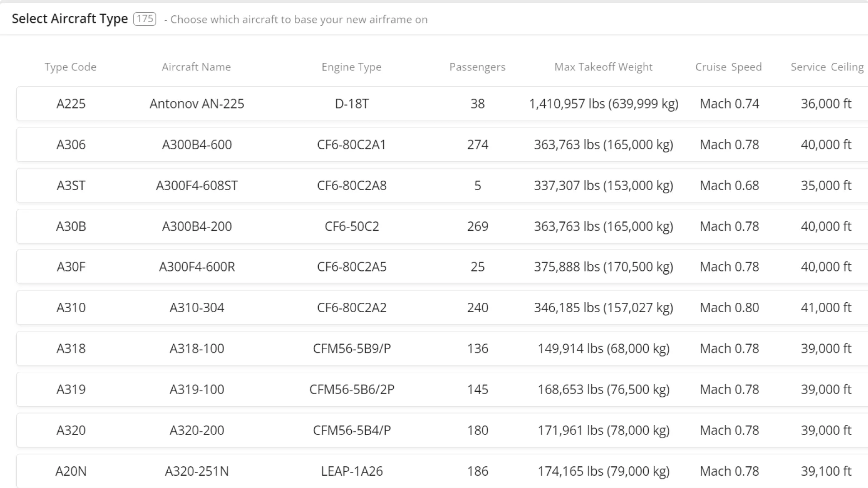Click the Passengers column header
Viewport: 868px width, 488px height.
click(x=477, y=67)
